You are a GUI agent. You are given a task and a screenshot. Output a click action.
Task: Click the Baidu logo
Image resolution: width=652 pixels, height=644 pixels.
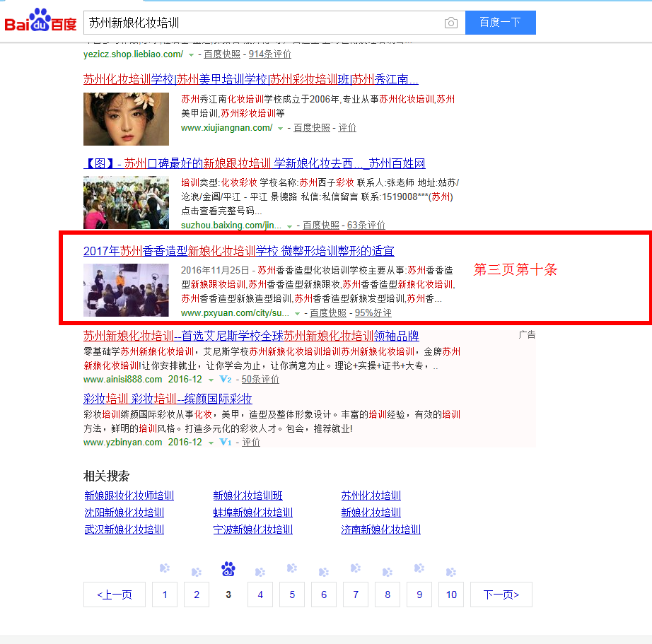coord(40,21)
